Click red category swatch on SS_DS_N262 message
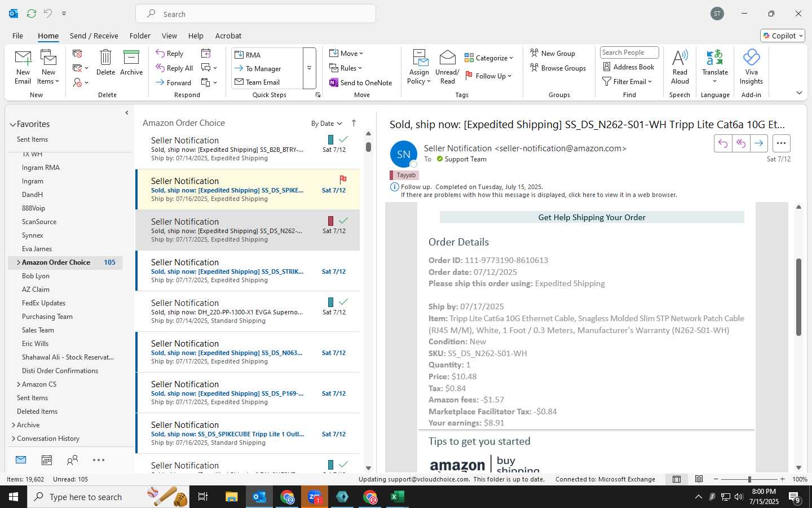The width and height of the screenshot is (812, 508). [330, 221]
